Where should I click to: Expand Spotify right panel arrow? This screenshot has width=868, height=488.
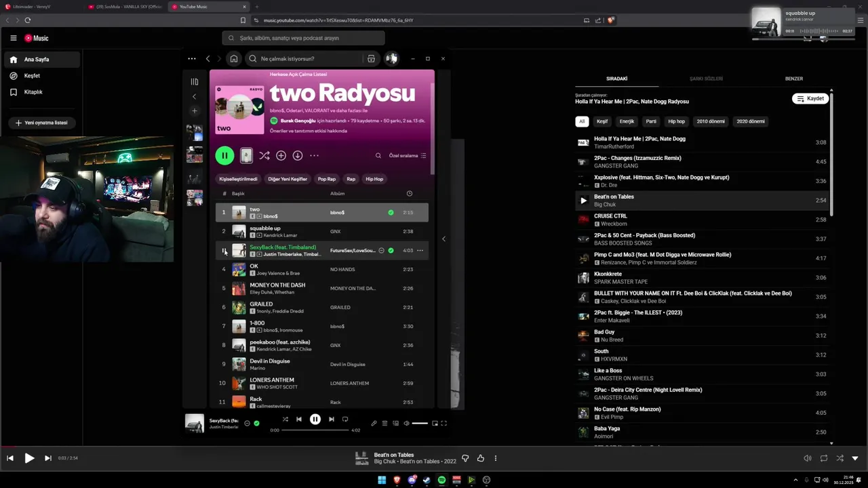pyautogui.click(x=443, y=239)
